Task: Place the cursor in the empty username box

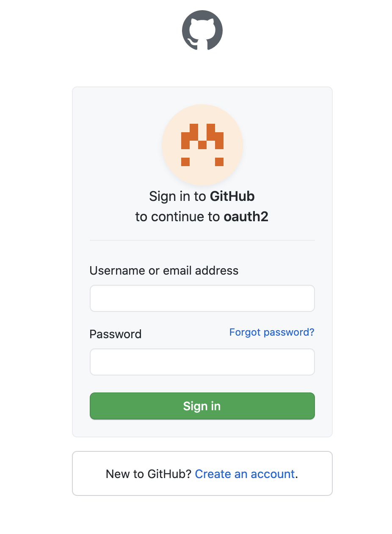Action: tap(202, 298)
